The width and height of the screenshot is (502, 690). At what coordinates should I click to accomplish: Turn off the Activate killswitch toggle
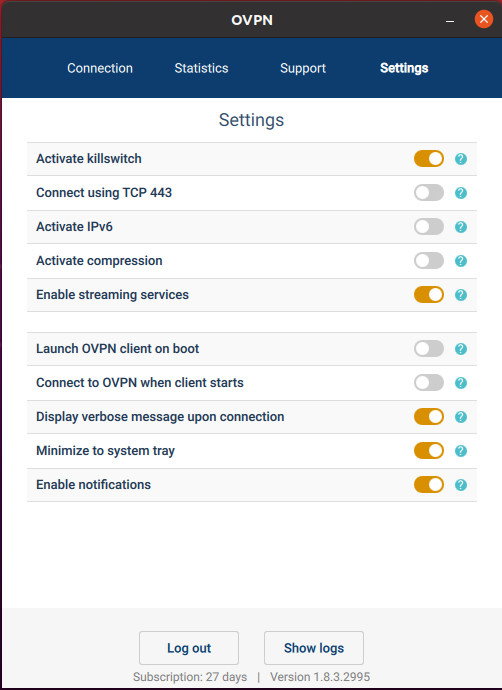(x=429, y=159)
